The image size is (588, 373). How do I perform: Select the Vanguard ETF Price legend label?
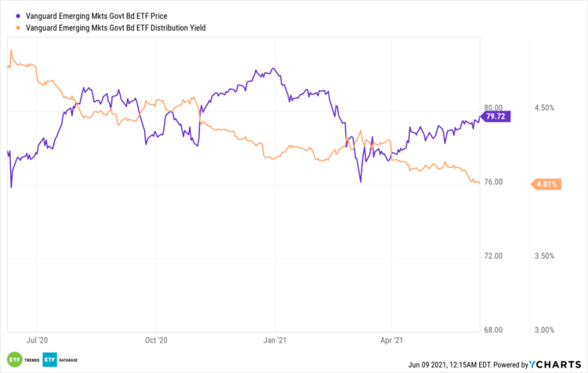(x=95, y=16)
